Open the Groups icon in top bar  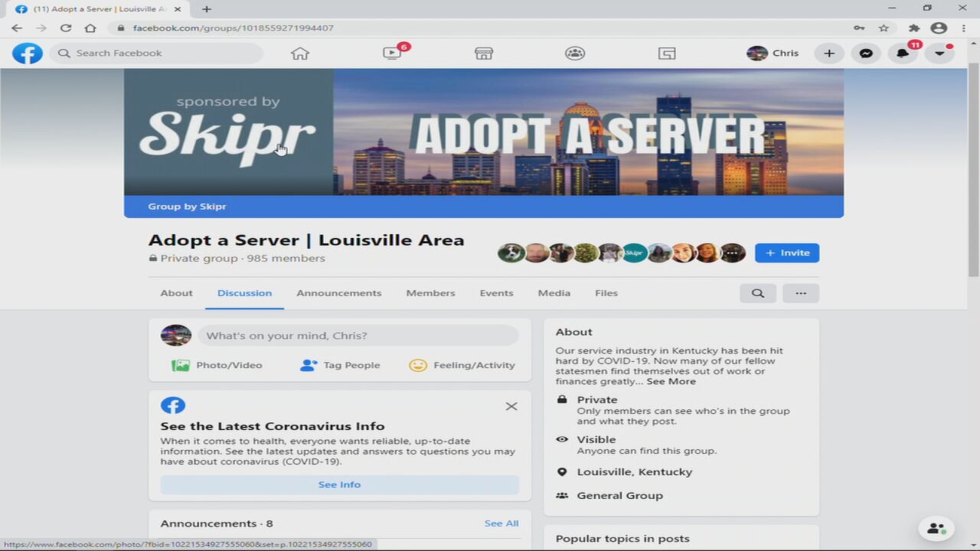point(575,53)
